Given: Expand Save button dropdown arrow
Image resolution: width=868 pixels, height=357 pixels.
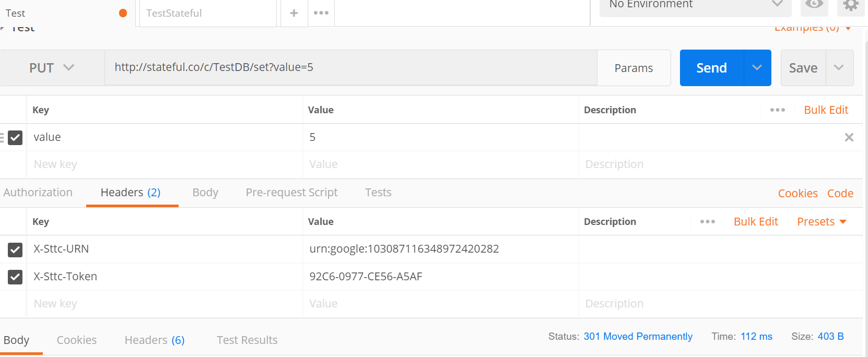Looking at the screenshot, I should point(839,68).
